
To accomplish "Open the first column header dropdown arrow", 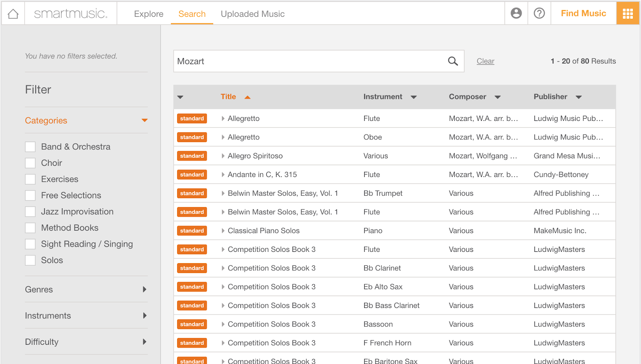I will [x=180, y=97].
